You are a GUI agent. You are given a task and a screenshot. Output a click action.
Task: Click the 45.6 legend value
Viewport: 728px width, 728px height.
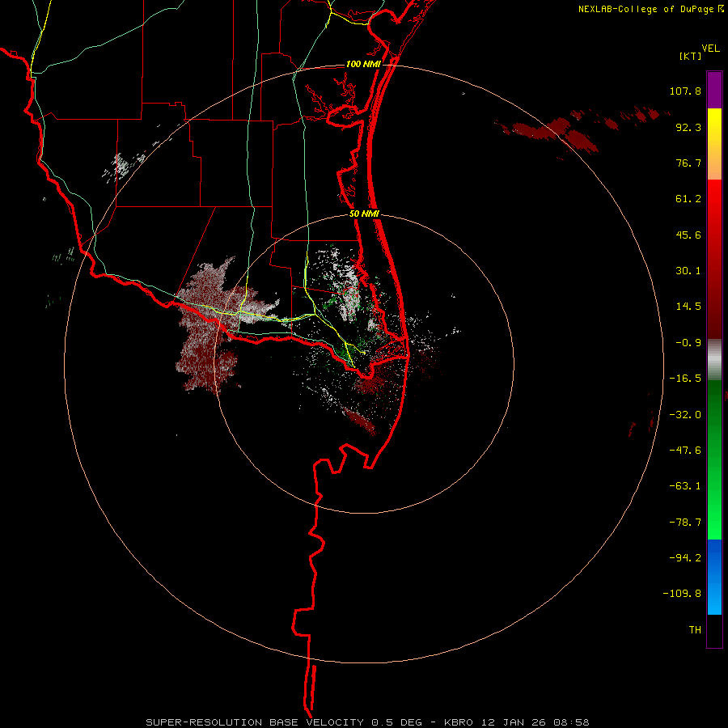click(x=688, y=235)
